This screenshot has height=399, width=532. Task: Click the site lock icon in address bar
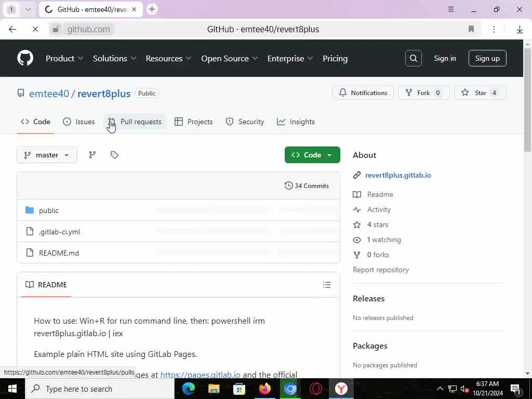pos(56,30)
